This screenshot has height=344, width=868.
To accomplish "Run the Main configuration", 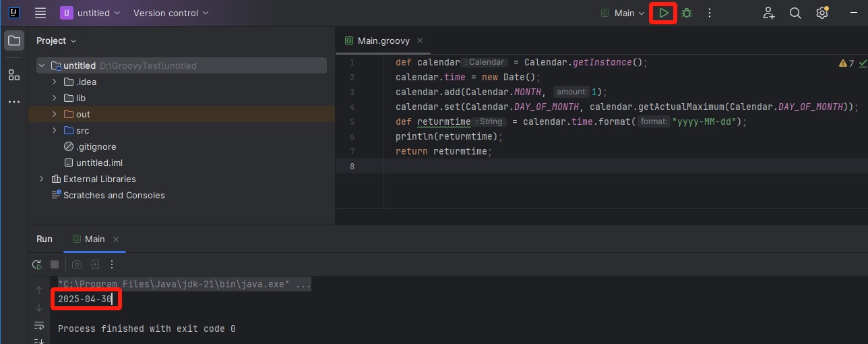I will (x=664, y=13).
